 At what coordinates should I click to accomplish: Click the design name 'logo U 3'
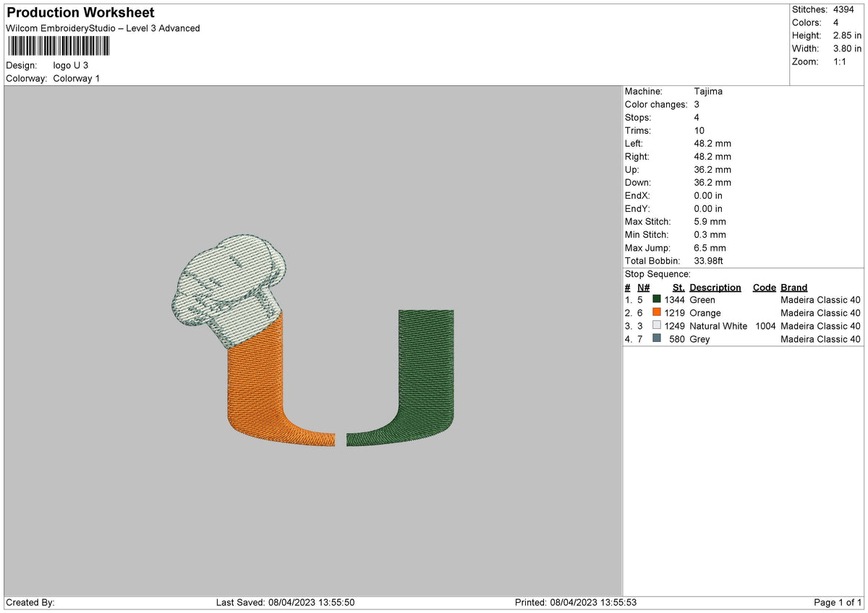tap(71, 65)
